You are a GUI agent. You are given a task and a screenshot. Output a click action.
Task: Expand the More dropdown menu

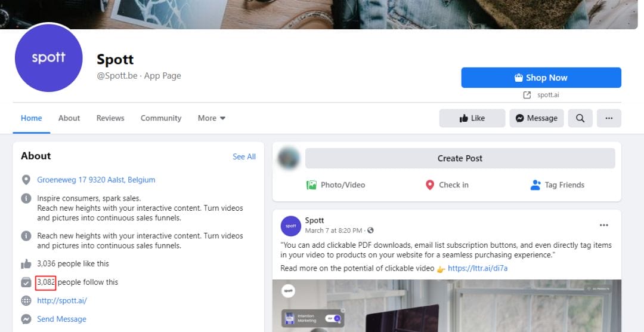pos(212,118)
